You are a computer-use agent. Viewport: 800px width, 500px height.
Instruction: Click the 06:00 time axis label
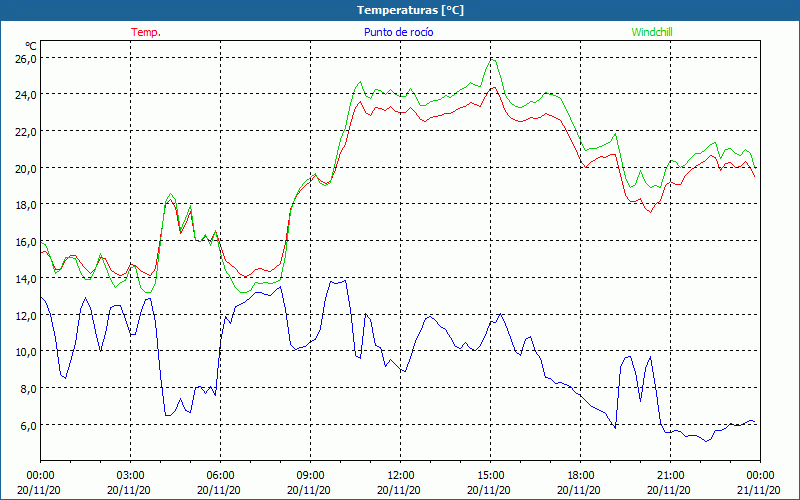click(220, 476)
